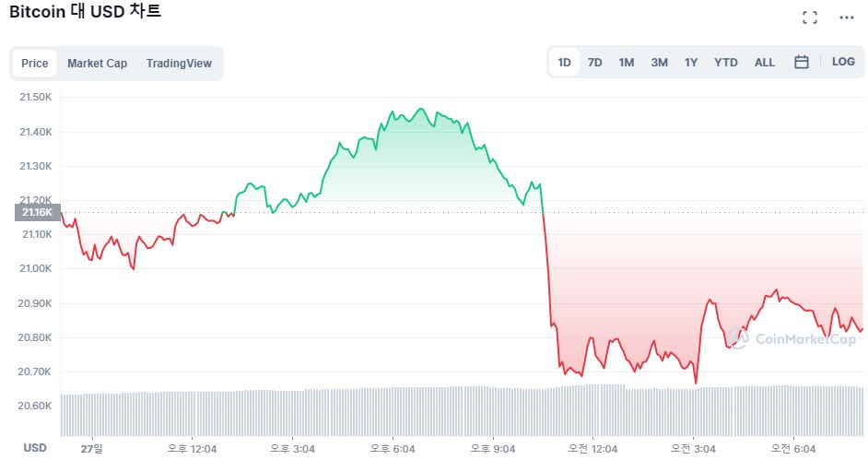
Task: Toggle the LOG scale button
Action: click(843, 62)
